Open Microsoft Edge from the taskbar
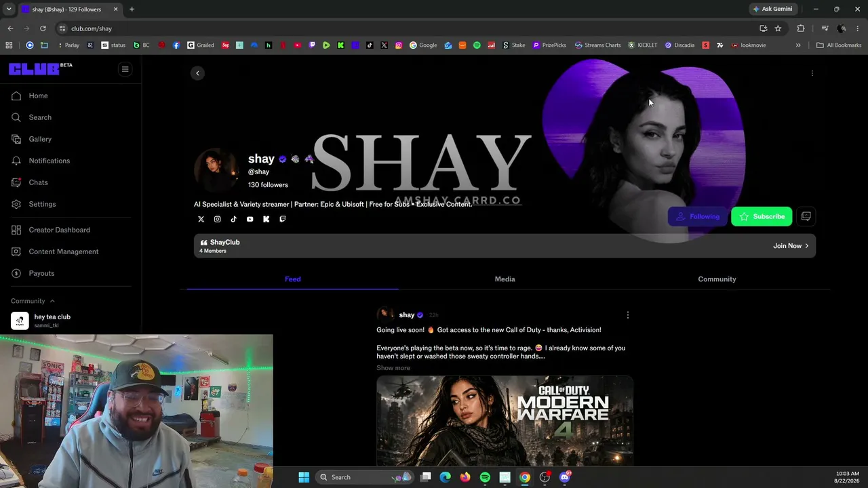Image resolution: width=868 pixels, height=488 pixels. pos(446,477)
